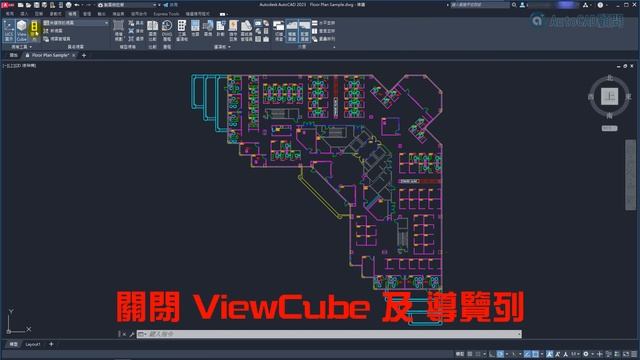Open the 計數 count palette

220,29
